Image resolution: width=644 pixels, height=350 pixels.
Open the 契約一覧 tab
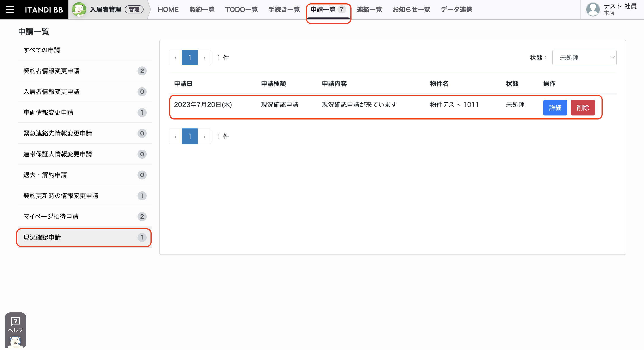tap(202, 9)
